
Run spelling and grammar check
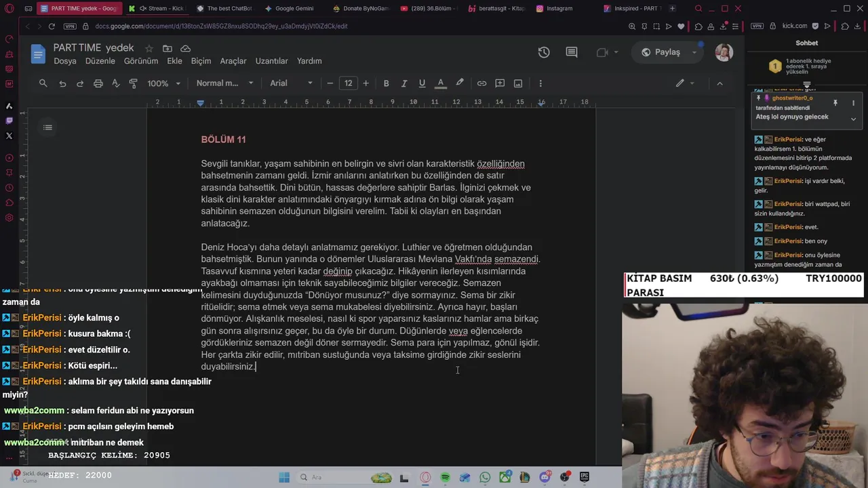coord(116,83)
